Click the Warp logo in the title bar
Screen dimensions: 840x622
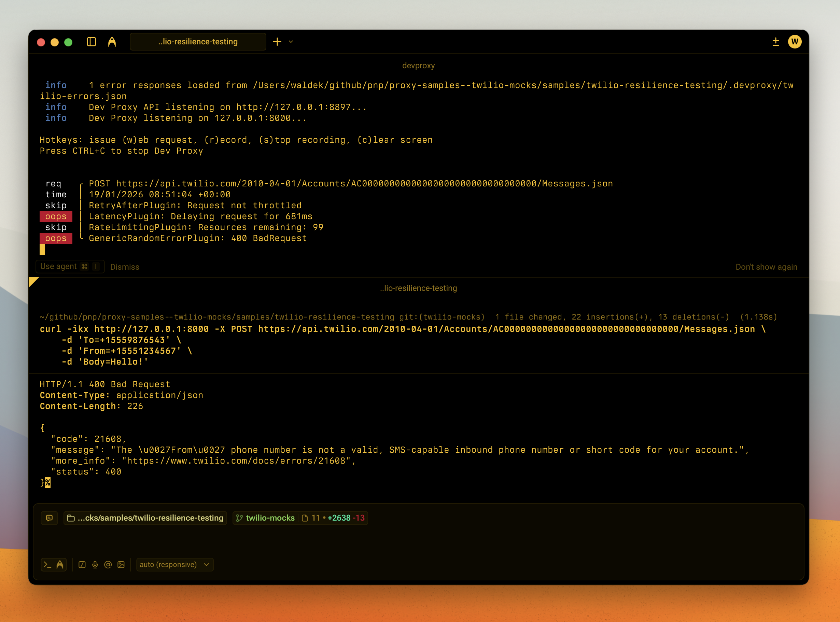click(112, 41)
